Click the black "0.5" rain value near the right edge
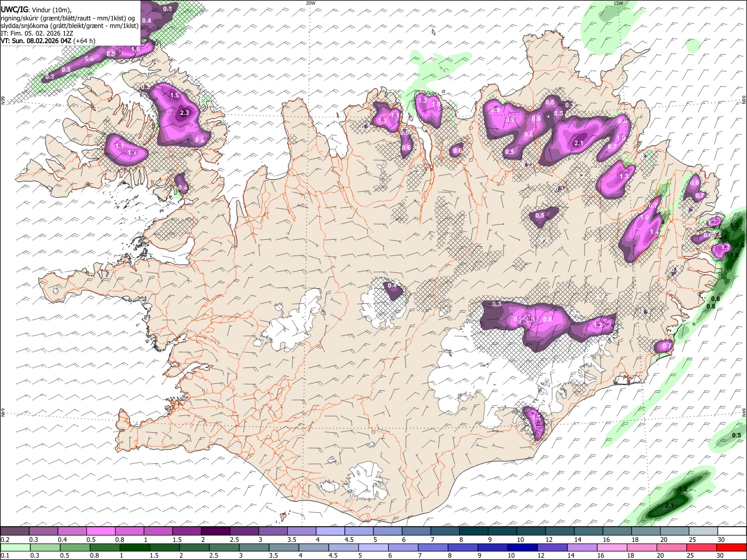The image size is (747, 560). [x=736, y=436]
